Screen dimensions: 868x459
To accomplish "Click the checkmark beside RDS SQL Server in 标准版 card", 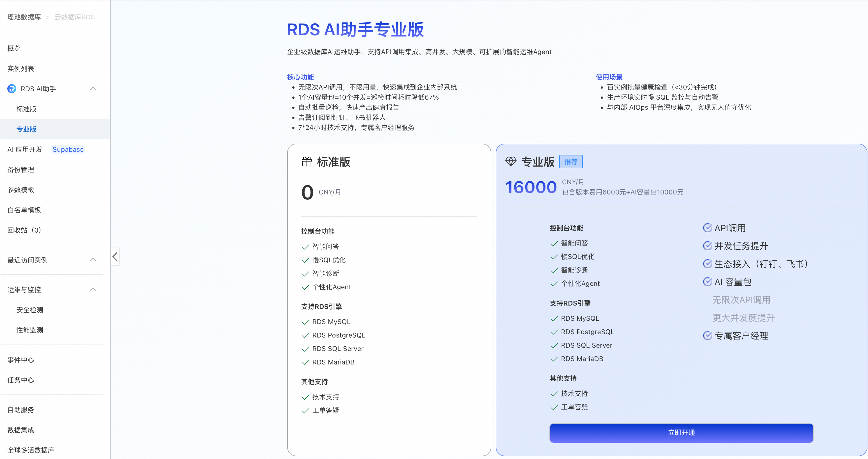I will click(x=305, y=349).
